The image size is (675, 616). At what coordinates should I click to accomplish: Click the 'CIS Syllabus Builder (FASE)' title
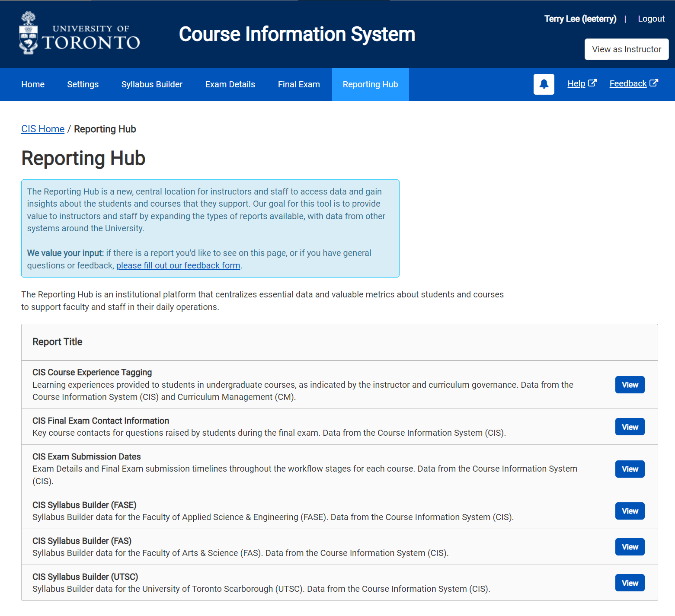pos(84,505)
